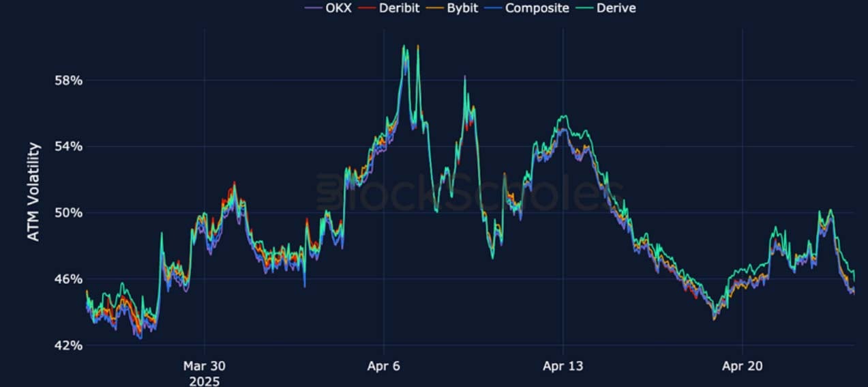This screenshot has height=387, width=868.
Task: Click the 50% y-axis tick label
Action: point(68,213)
